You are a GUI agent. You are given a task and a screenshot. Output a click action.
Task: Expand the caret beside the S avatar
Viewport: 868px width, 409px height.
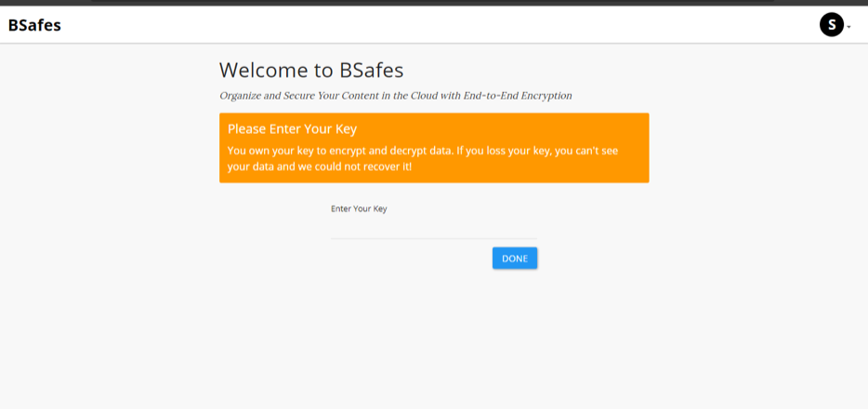(848, 27)
